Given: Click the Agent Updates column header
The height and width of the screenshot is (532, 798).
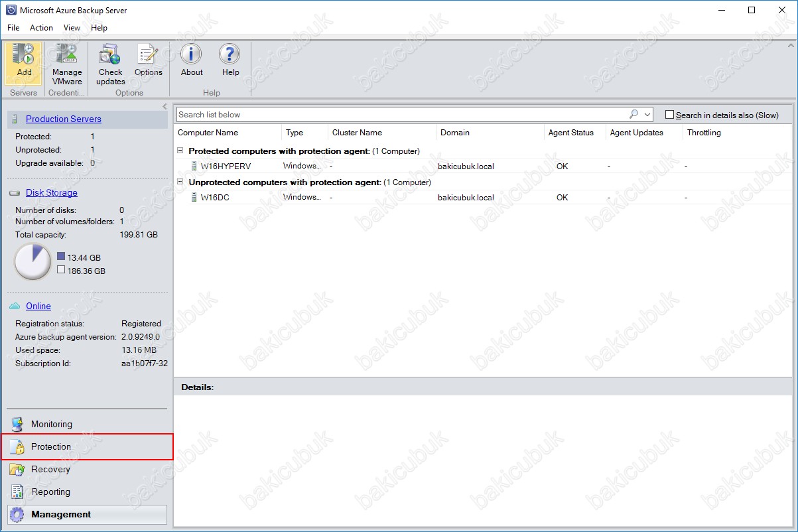Looking at the screenshot, I should (644, 133).
